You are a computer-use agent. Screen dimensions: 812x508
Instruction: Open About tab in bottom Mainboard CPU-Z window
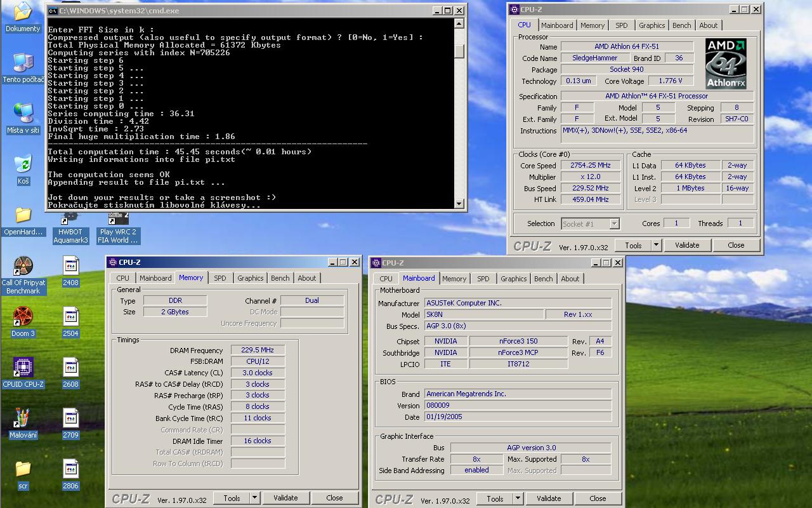(x=570, y=279)
